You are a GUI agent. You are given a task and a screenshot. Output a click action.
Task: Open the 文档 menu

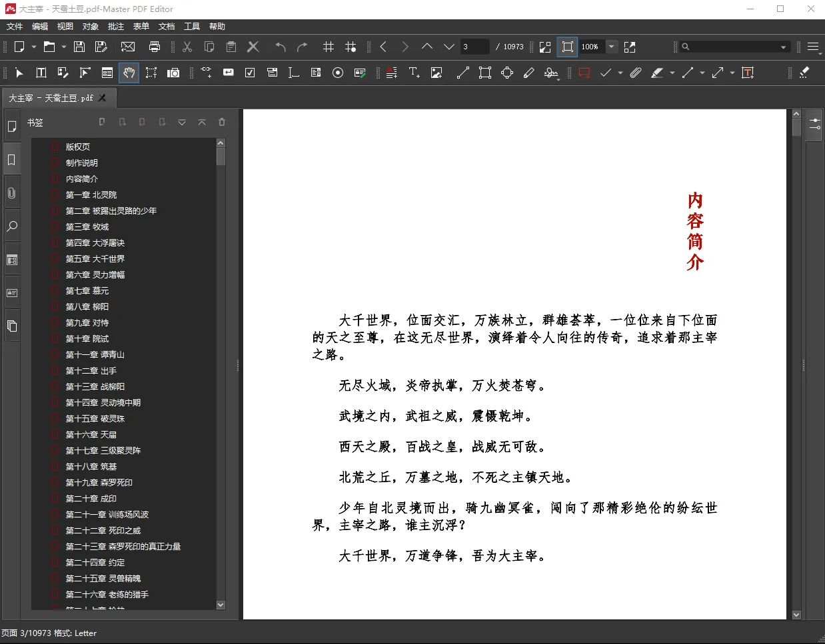[167, 27]
